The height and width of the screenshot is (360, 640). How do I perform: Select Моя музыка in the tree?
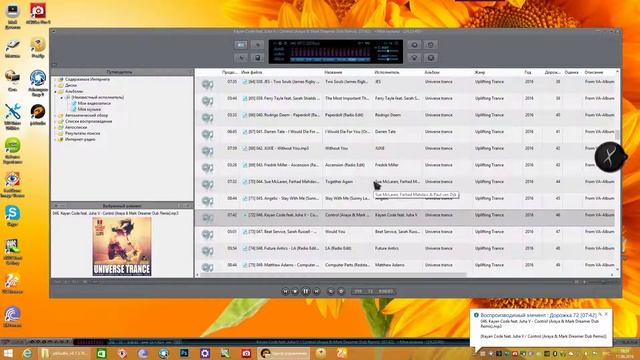point(89,109)
